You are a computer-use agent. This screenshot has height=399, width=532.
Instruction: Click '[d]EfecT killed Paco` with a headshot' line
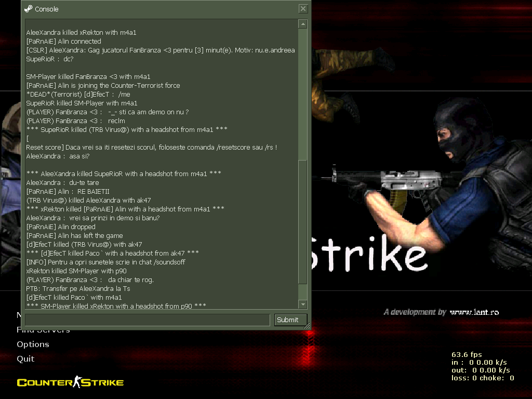[112, 253]
